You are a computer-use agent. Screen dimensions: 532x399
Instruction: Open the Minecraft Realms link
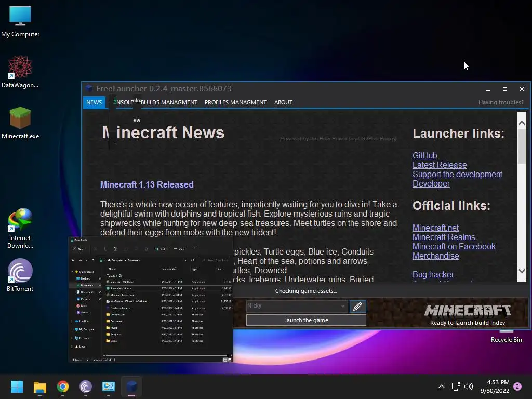[444, 237]
